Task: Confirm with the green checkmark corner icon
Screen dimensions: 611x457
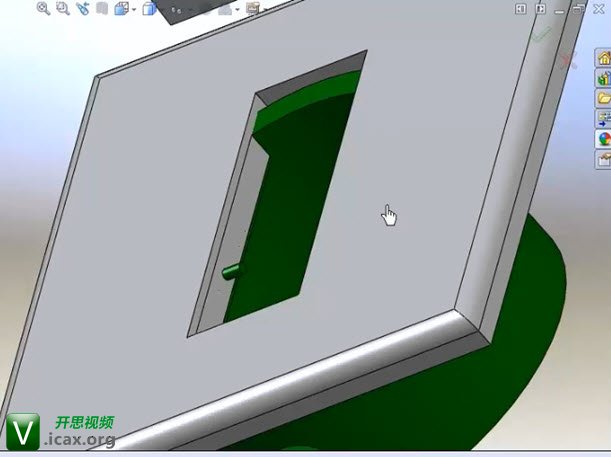Action: (x=542, y=34)
